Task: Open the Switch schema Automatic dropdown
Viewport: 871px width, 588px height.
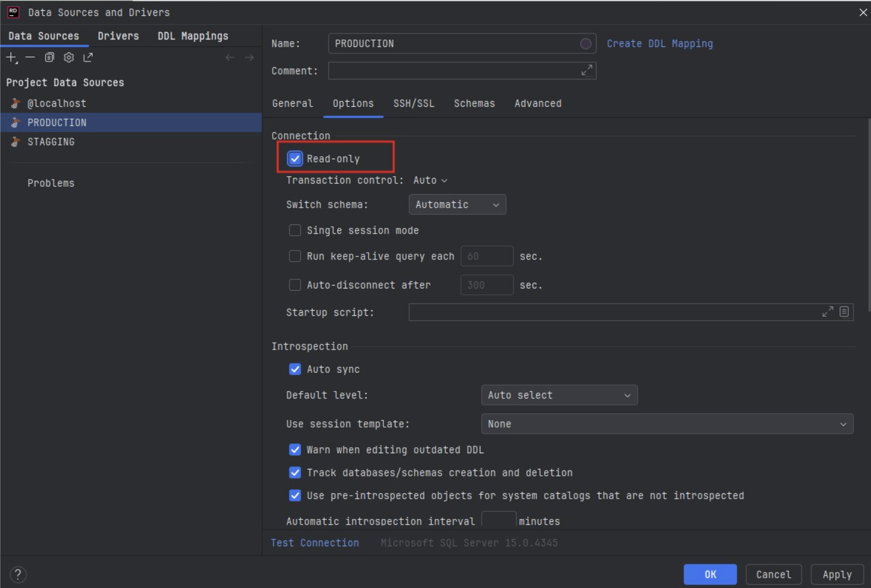Action: (457, 205)
